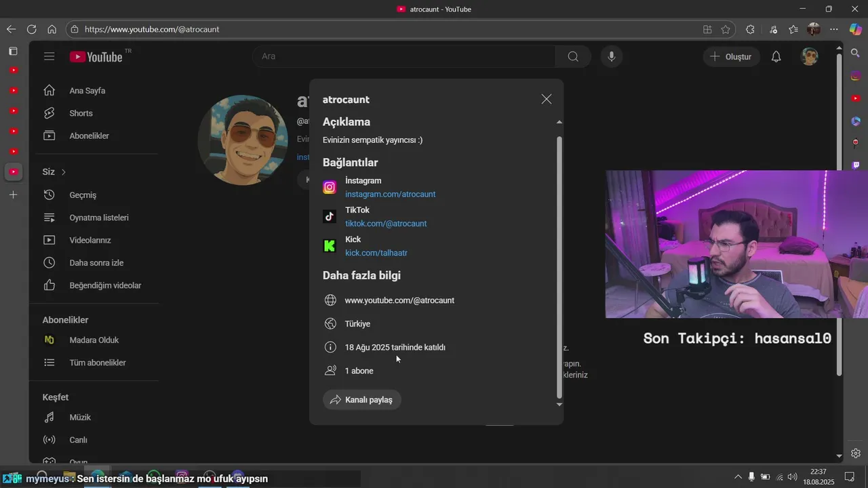Click the Oluştur create button
868x488 pixels.
(x=731, y=57)
